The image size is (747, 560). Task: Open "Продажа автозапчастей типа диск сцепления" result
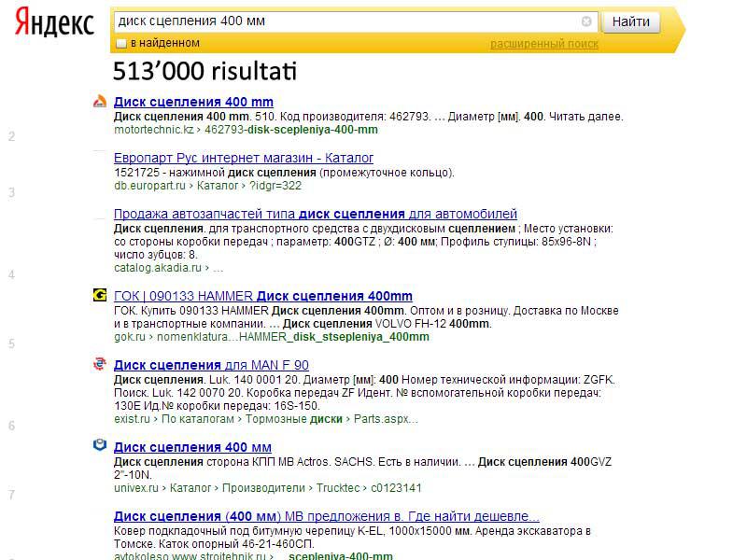pos(315,214)
